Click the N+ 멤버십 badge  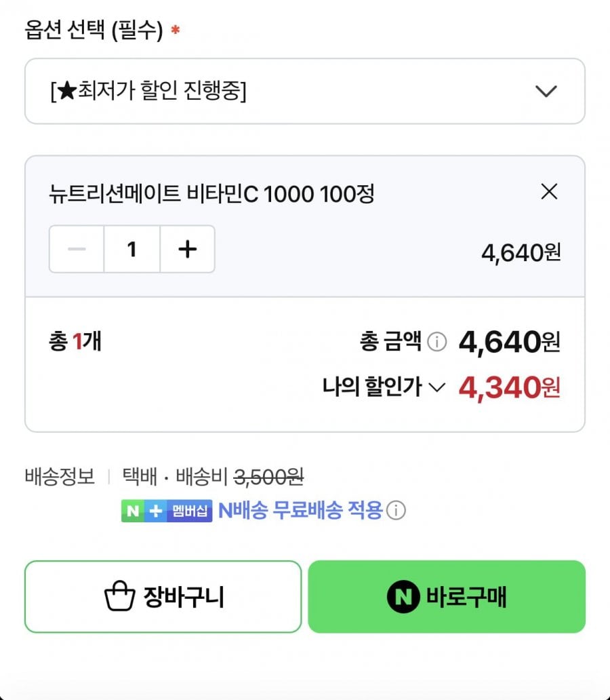(x=167, y=510)
